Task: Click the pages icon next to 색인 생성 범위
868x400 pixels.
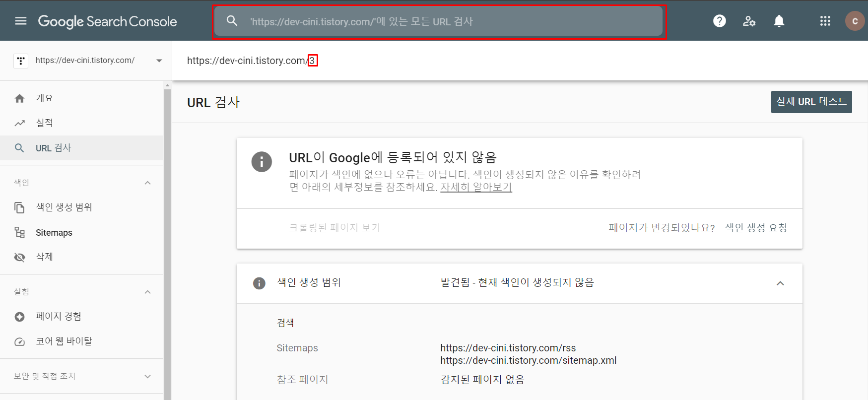Action: pos(19,207)
